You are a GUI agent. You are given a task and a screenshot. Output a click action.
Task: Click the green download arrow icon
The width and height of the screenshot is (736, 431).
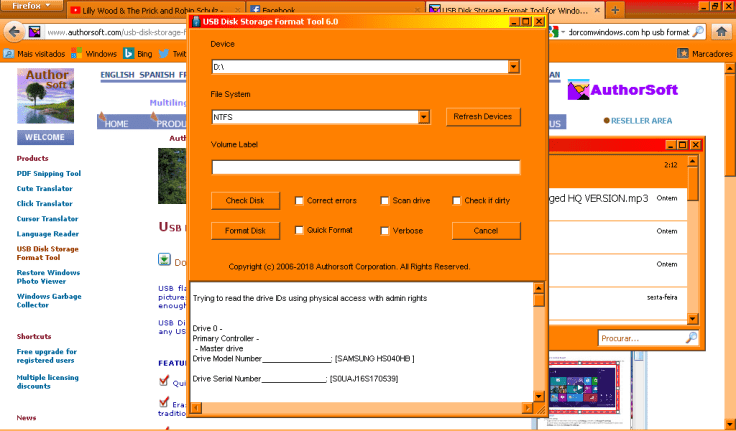(x=164, y=260)
